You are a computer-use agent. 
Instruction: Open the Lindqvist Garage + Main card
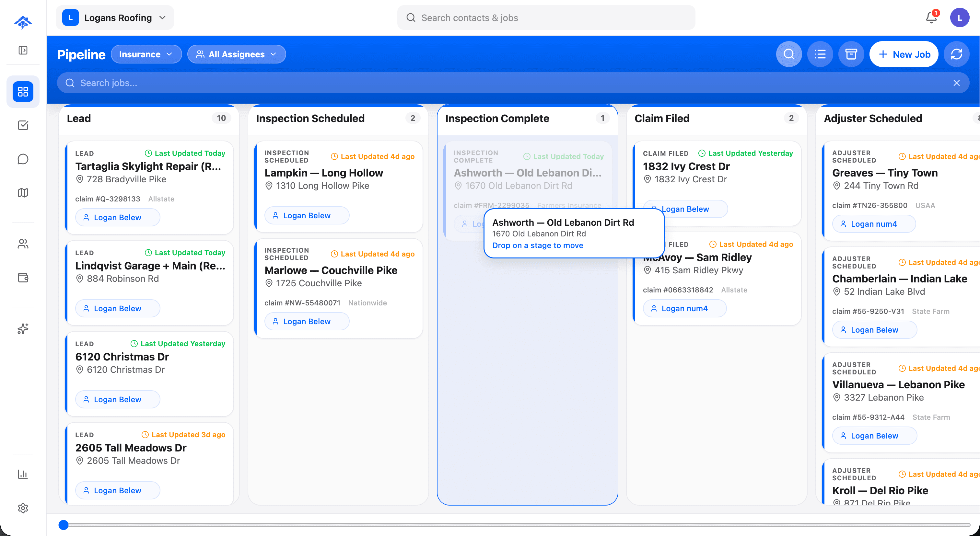coord(149,282)
